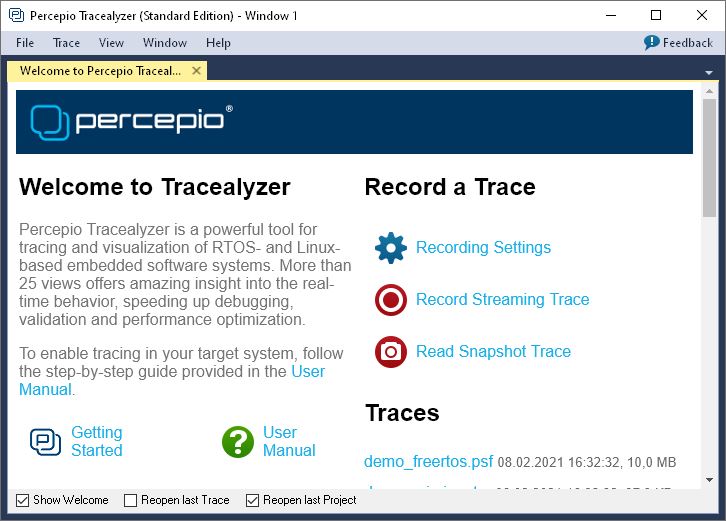The image size is (726, 521).
Task: Maximize the Tracealyzer window
Action: coord(656,15)
